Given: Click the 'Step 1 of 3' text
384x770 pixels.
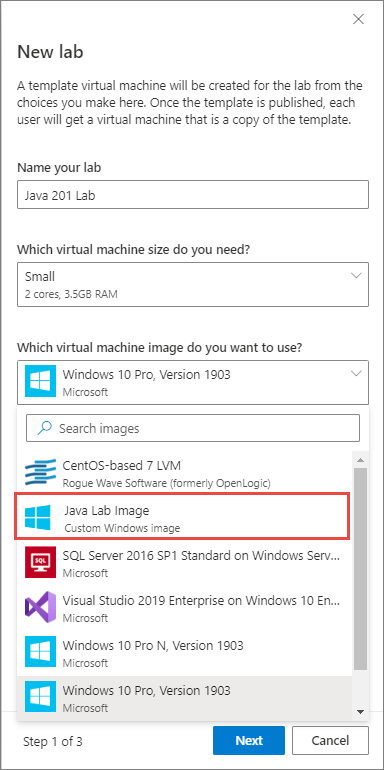Looking at the screenshot, I should pos(53,741).
